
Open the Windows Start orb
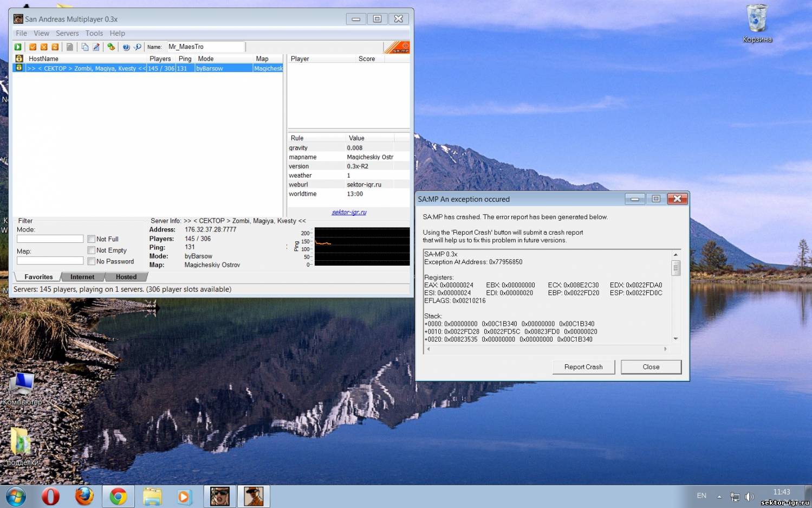tap(16, 496)
